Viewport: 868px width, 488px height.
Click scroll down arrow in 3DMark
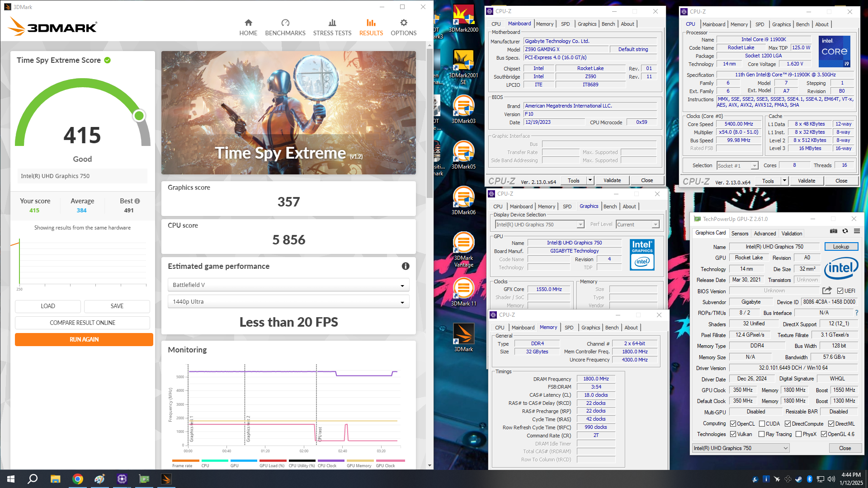(x=429, y=465)
